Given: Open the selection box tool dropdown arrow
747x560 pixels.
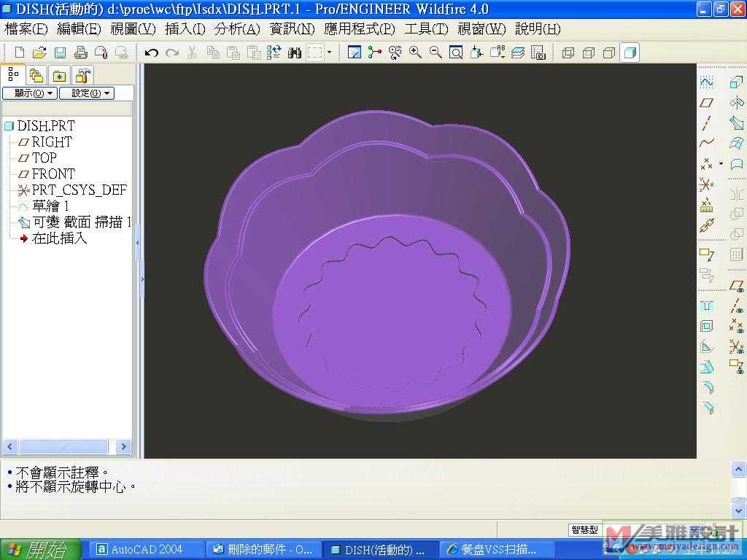Looking at the screenshot, I should 329,52.
